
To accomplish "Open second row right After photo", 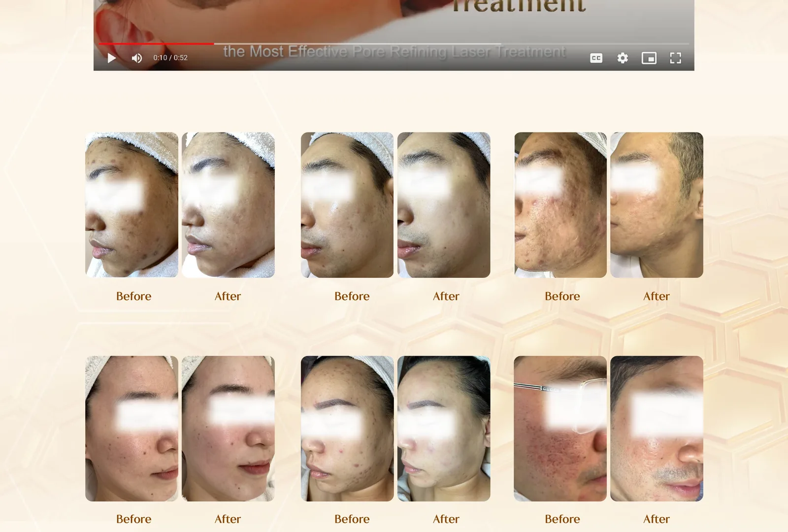I will [657, 429].
